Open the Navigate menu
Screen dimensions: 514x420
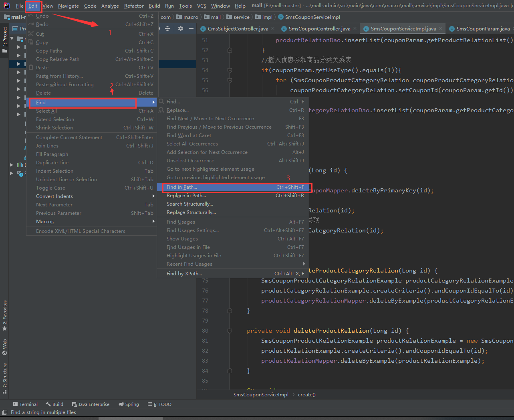[69, 6]
